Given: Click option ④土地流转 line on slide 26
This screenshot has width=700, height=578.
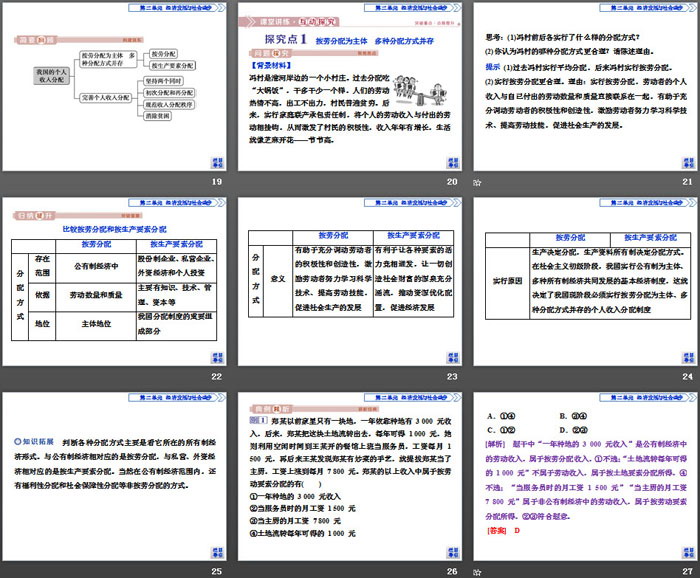Looking at the screenshot, I should (303, 533).
